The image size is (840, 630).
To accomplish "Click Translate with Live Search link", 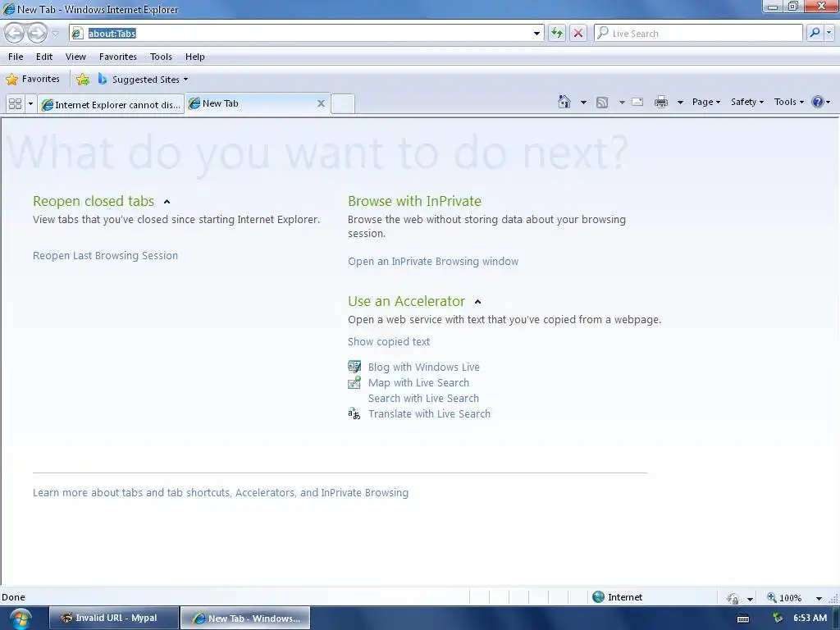I will click(x=429, y=413).
